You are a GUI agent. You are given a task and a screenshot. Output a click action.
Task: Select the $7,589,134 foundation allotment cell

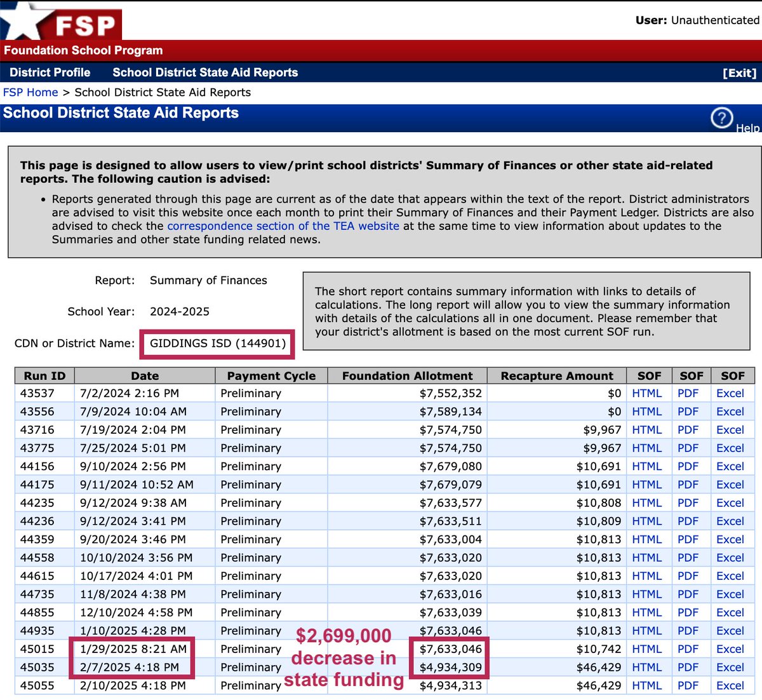point(408,412)
